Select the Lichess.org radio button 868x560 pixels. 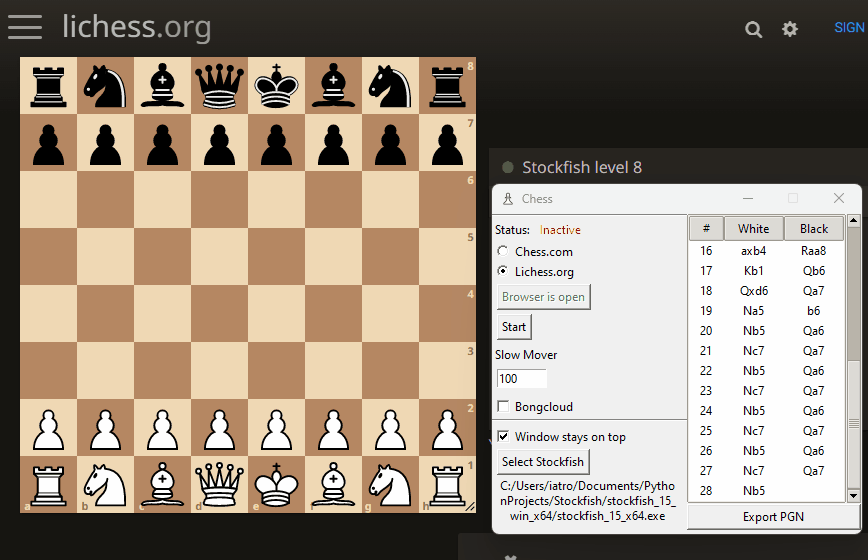click(x=503, y=271)
